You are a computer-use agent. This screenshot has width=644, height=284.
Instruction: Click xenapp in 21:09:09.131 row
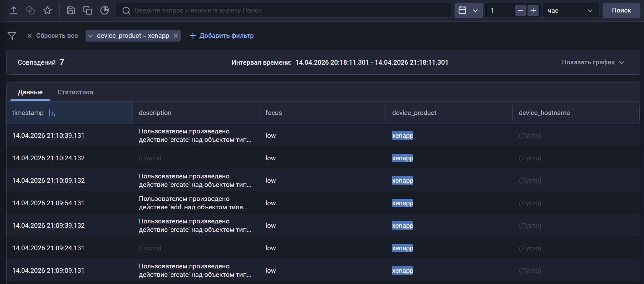coord(403,271)
